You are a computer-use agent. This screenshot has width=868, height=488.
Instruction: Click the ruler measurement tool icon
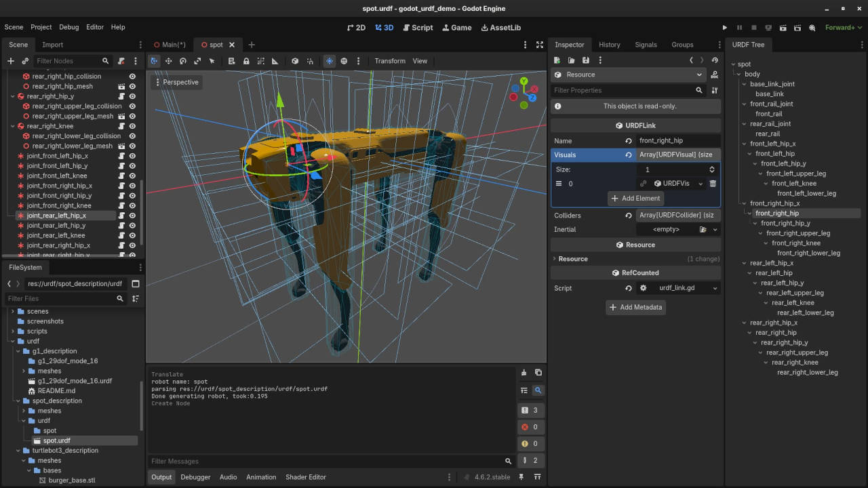pyautogui.click(x=275, y=61)
